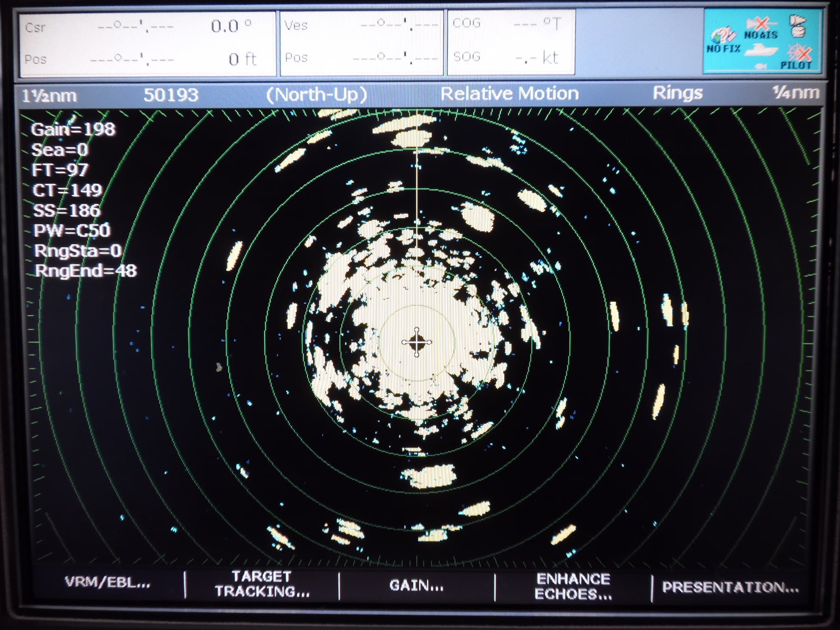The width and height of the screenshot is (840, 630).
Task: Tap the Ves position data box
Action: point(361,43)
